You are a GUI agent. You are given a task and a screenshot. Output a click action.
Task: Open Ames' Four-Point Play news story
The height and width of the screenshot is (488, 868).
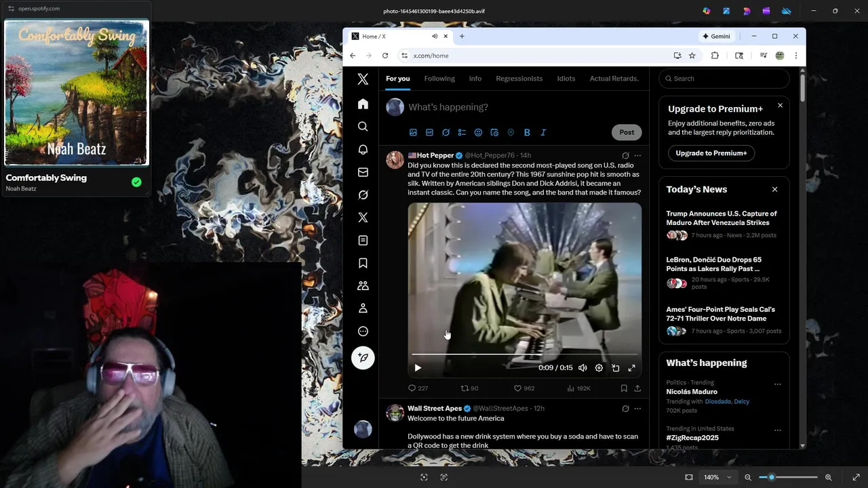pos(720,314)
